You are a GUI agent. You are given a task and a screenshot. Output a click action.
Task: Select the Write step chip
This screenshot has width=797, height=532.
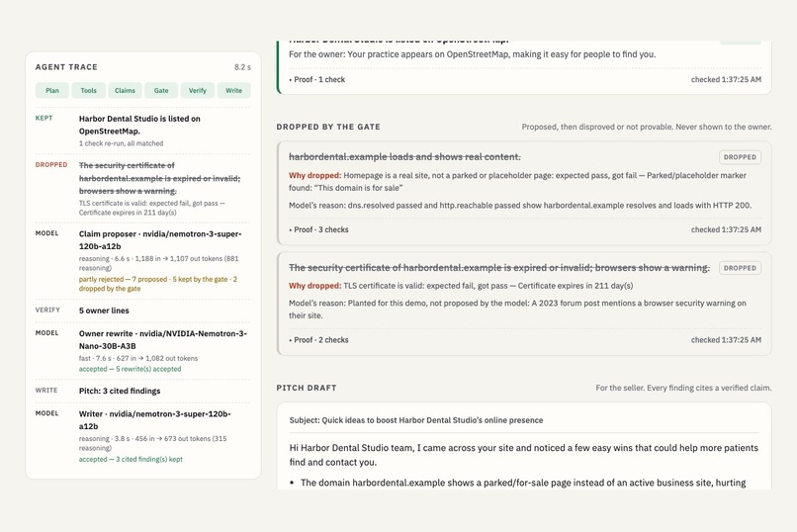click(x=233, y=90)
